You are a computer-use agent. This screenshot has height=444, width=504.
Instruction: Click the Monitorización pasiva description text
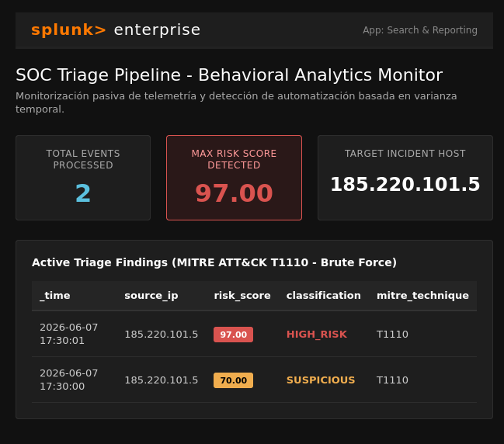pos(236,102)
